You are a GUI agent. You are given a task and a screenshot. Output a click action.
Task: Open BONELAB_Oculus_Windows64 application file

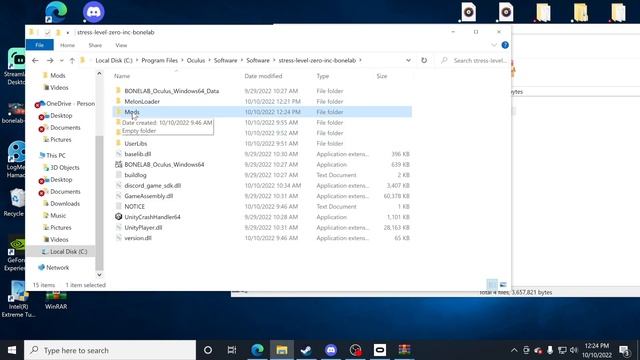pyautogui.click(x=164, y=164)
